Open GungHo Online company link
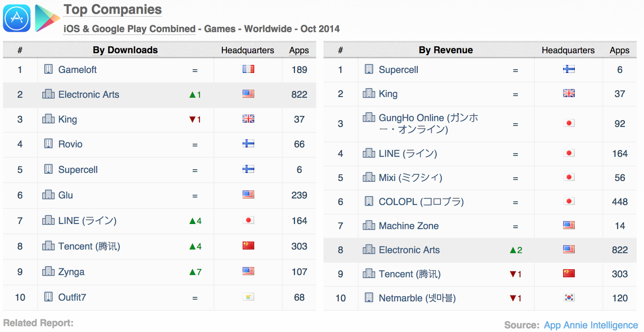Image resolution: width=644 pixels, height=332 pixels. [x=428, y=124]
